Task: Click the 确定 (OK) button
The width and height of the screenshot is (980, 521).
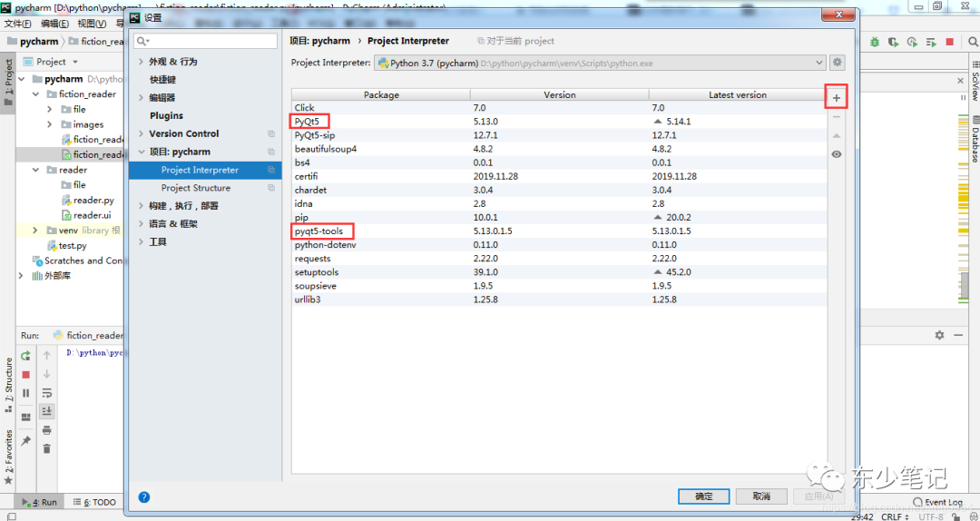Action: pyautogui.click(x=703, y=496)
